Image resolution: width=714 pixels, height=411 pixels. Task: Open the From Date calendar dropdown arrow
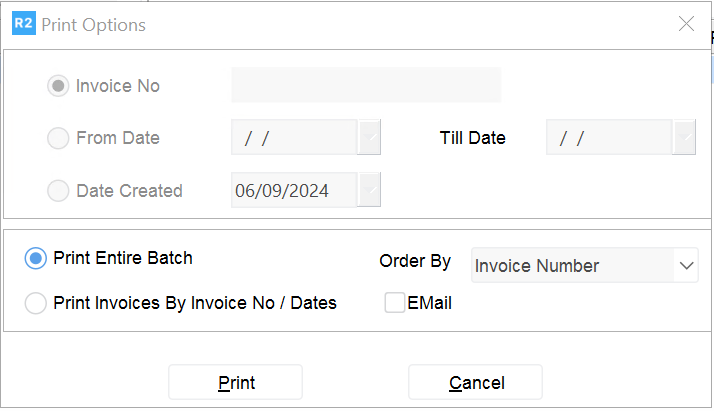[370, 138]
